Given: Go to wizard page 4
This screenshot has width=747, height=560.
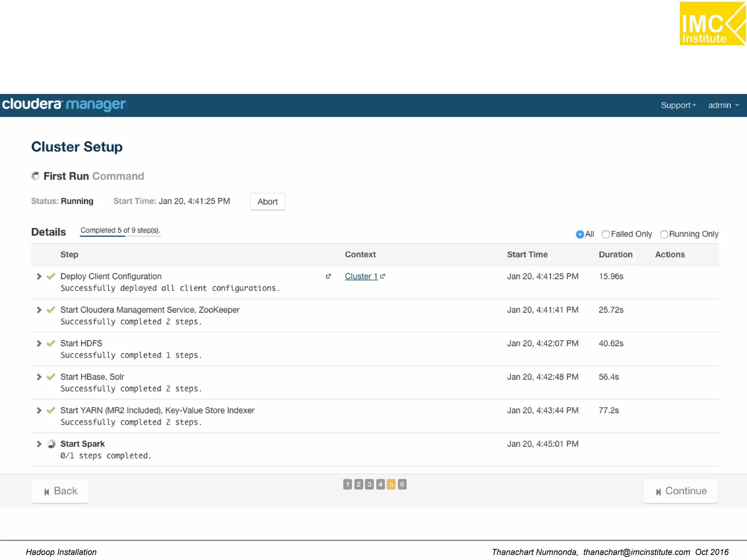Looking at the screenshot, I should [380, 484].
